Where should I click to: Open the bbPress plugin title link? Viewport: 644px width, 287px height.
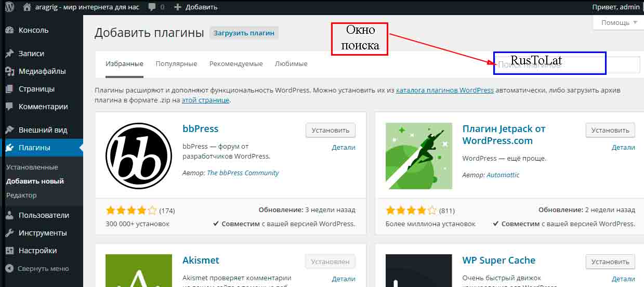pyautogui.click(x=201, y=129)
